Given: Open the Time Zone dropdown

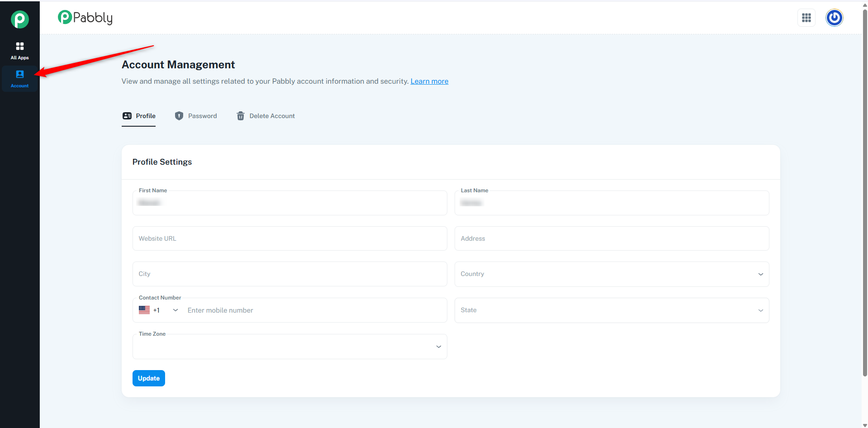Looking at the screenshot, I should [x=289, y=347].
